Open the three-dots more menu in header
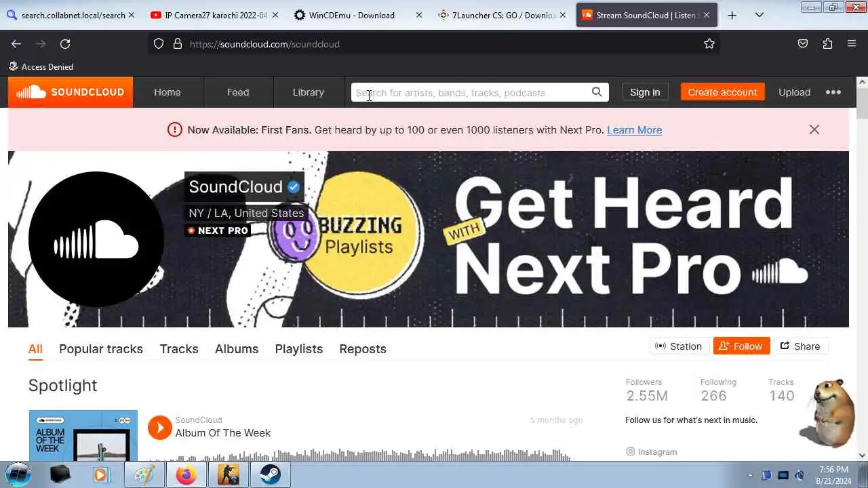Viewport: 868px width, 488px height. 833,92
